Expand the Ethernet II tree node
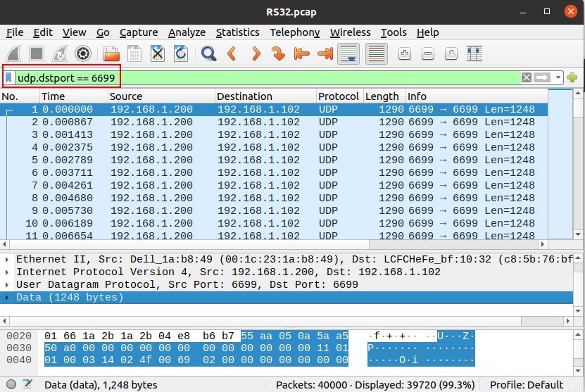The width and height of the screenshot is (585, 392). (7, 259)
